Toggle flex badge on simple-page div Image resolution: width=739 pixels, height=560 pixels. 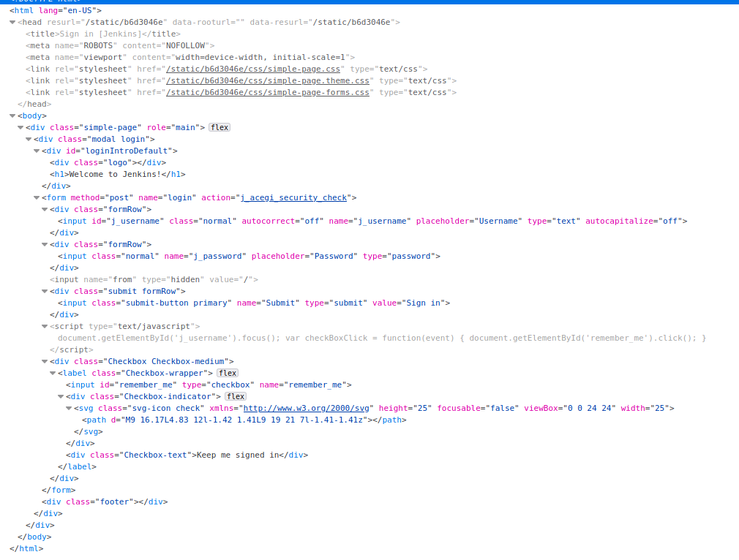220,127
